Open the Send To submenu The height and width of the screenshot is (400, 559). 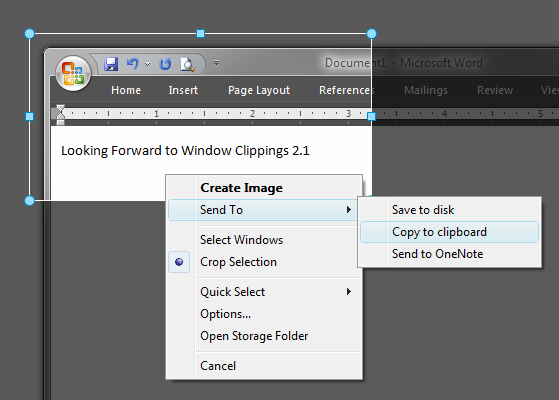pyautogui.click(x=264, y=210)
